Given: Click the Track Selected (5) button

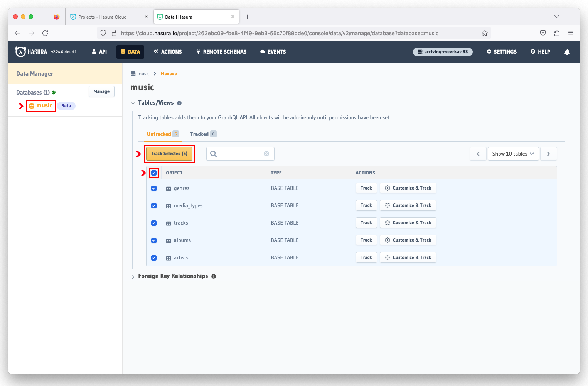Looking at the screenshot, I should coord(169,154).
